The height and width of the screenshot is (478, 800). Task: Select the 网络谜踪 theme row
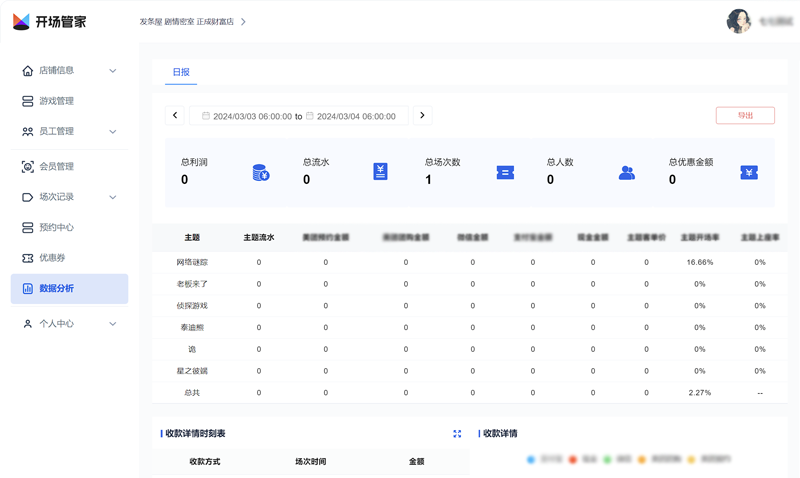click(469, 262)
